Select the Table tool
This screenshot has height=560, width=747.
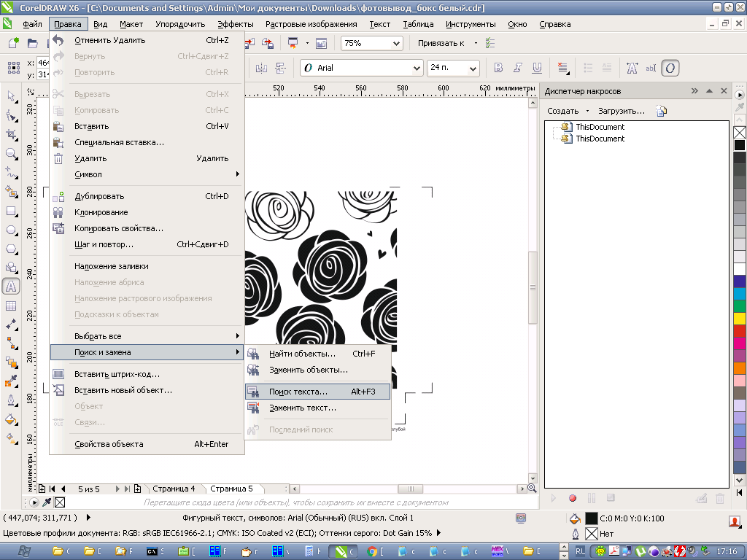pyautogui.click(x=11, y=306)
